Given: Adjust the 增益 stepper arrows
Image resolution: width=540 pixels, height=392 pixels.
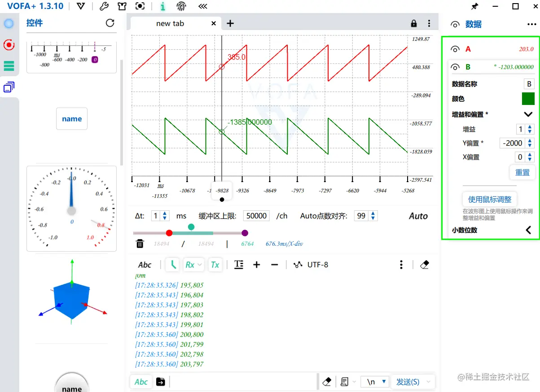Looking at the screenshot, I should 530,129.
